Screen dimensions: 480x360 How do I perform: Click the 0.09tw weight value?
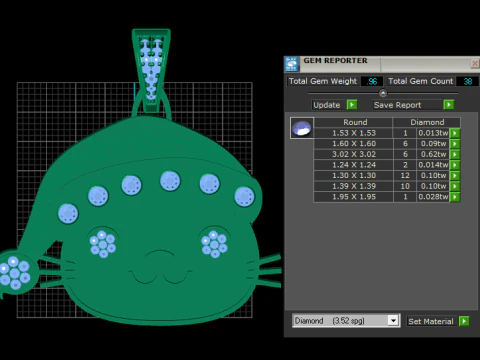(433, 144)
